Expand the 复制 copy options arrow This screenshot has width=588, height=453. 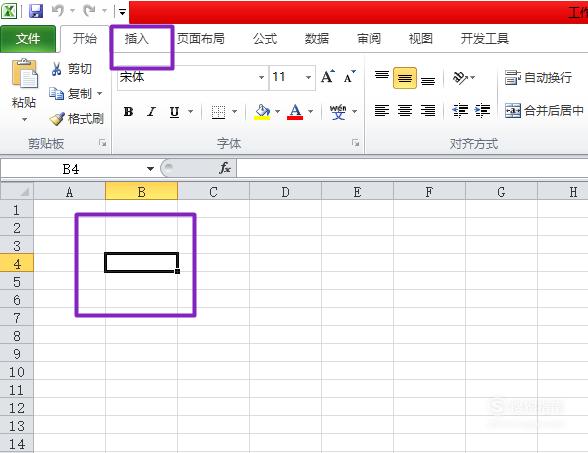(100, 93)
